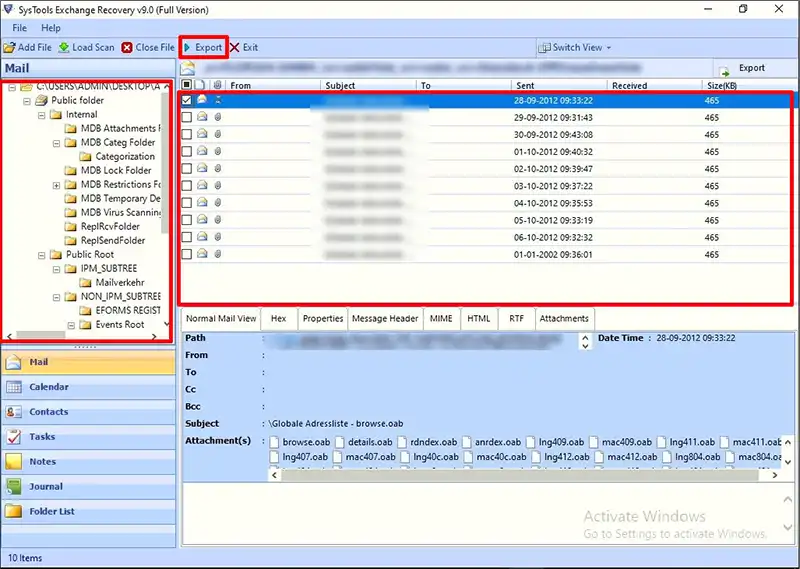The image size is (800, 569).
Task: Select the ReplSendFolder folder icon
Action: [70, 240]
